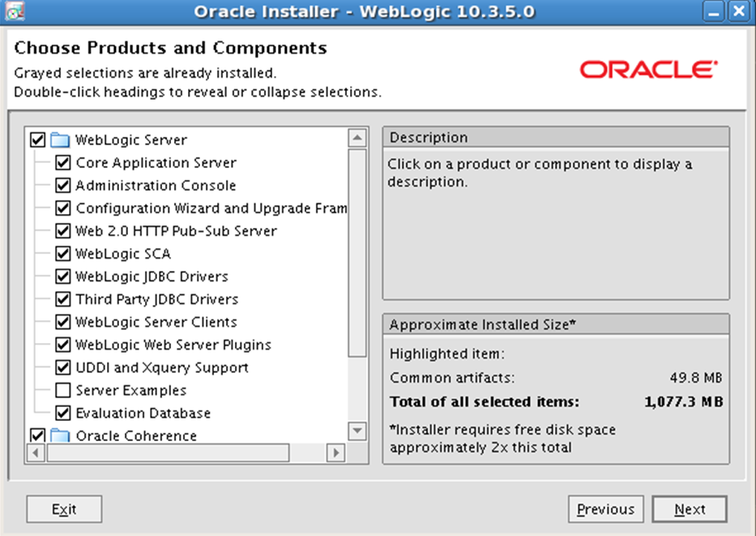The height and width of the screenshot is (536, 756).
Task: Uncheck UDDI and Xquery Support checkbox
Action: (x=62, y=367)
